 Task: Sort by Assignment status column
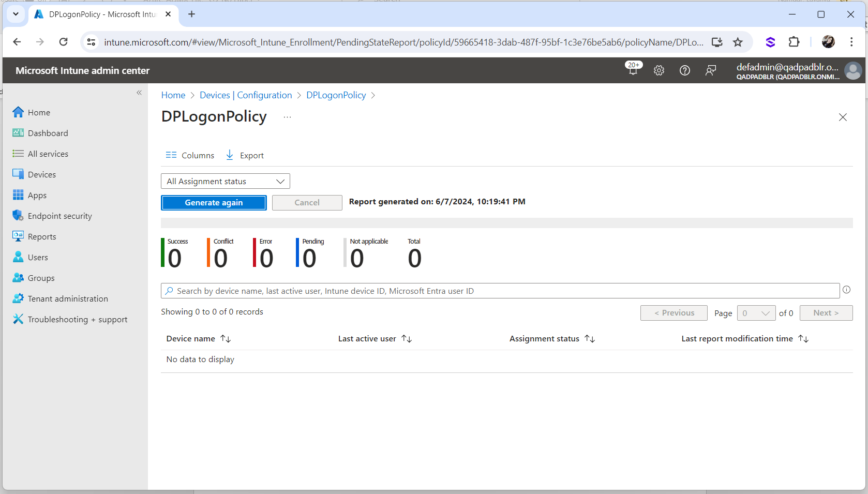click(552, 339)
